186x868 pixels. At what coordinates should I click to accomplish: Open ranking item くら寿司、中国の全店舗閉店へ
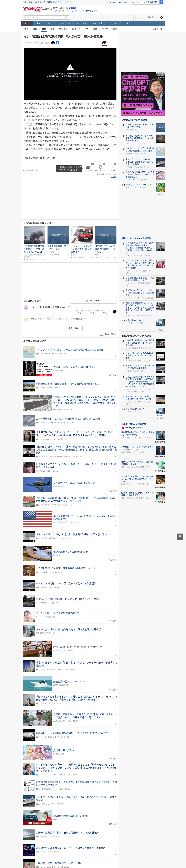click(x=140, y=126)
